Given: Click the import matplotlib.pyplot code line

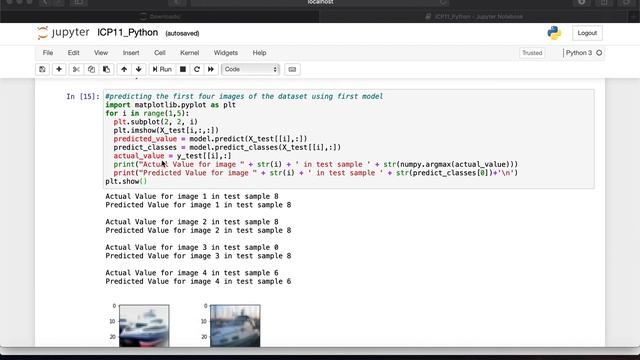Looking at the screenshot, I should coord(171,105).
